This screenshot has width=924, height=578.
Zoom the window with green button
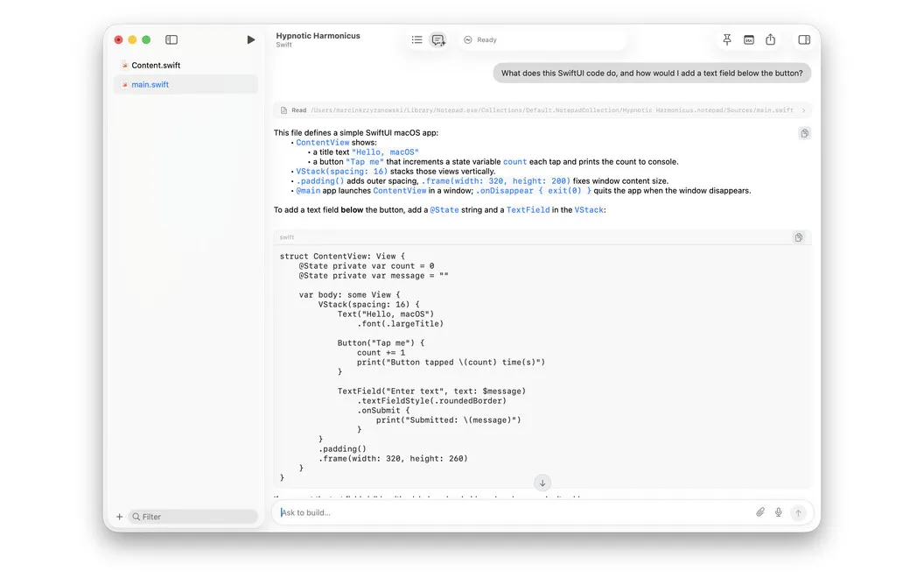click(146, 39)
